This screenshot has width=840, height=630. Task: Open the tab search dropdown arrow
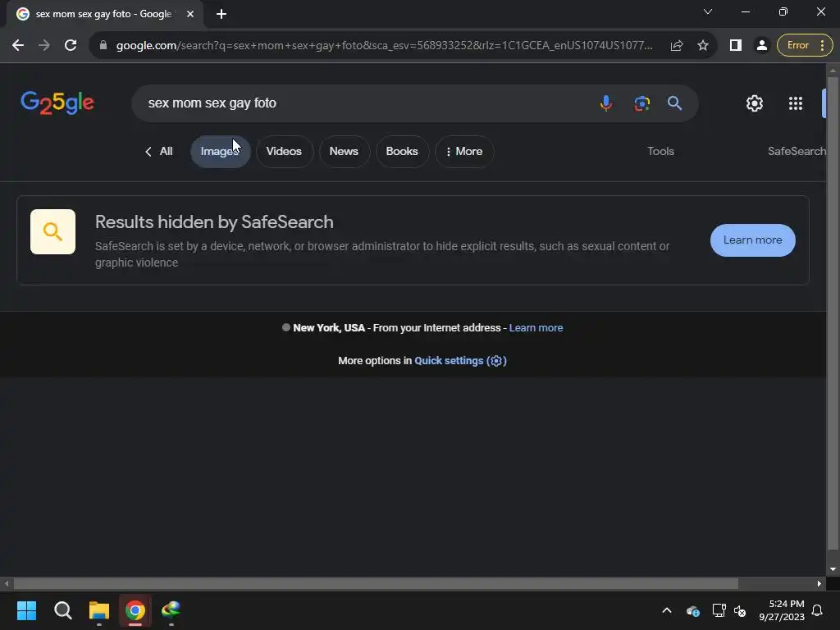[708, 11]
